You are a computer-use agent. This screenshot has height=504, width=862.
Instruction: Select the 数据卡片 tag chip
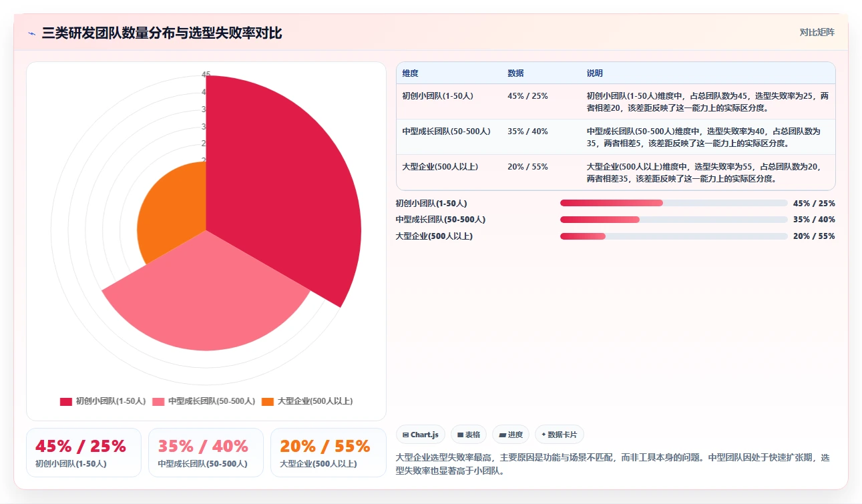click(x=560, y=435)
